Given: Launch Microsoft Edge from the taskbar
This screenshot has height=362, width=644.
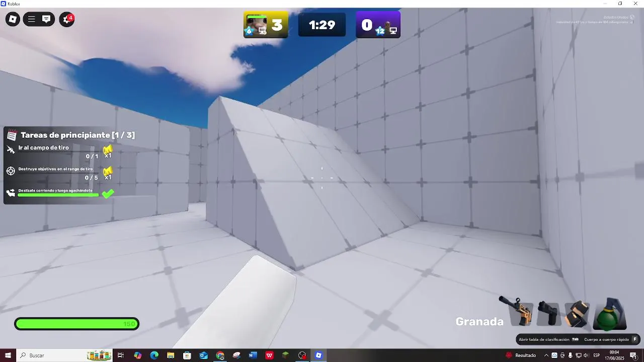Looking at the screenshot, I should (154, 355).
